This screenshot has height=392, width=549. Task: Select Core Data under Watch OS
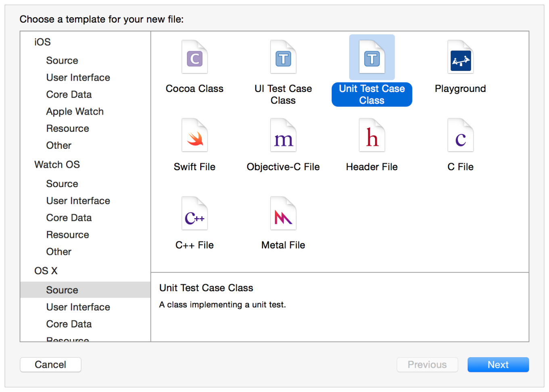69,218
